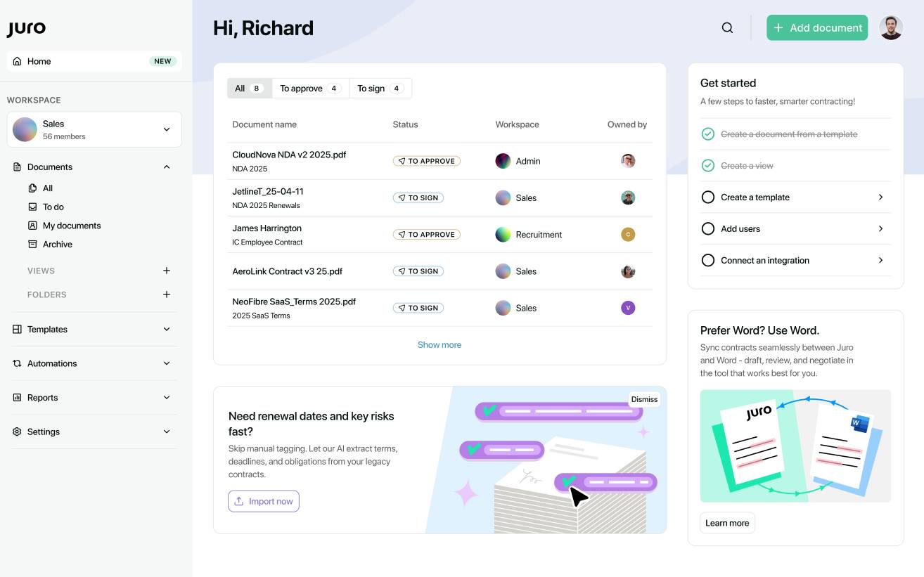Switch to the To sign tab
This screenshot has height=577, width=924.
point(380,89)
